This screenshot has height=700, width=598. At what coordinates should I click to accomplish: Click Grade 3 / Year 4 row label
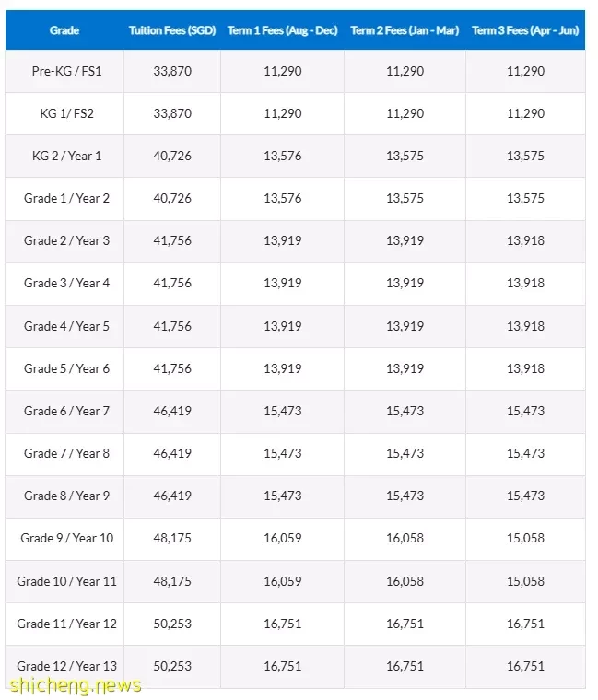[x=66, y=283]
